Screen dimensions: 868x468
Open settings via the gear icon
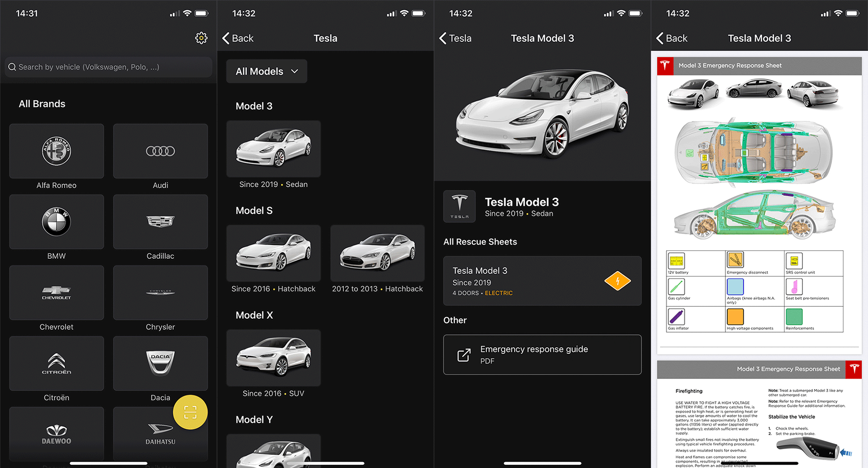point(201,38)
